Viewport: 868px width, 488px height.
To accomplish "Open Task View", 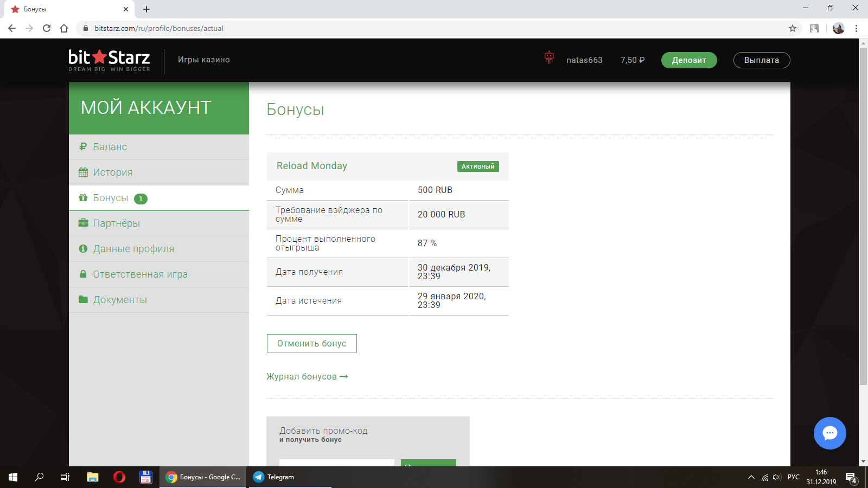I will [x=65, y=477].
